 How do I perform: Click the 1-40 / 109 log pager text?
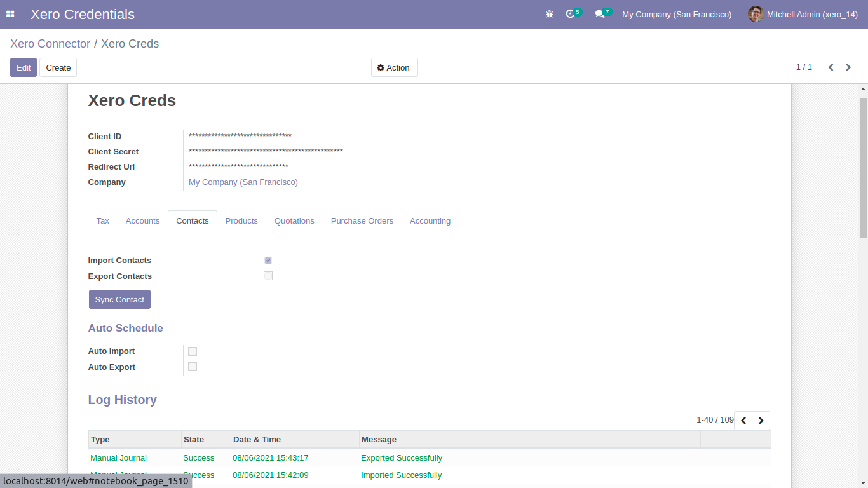coord(715,420)
